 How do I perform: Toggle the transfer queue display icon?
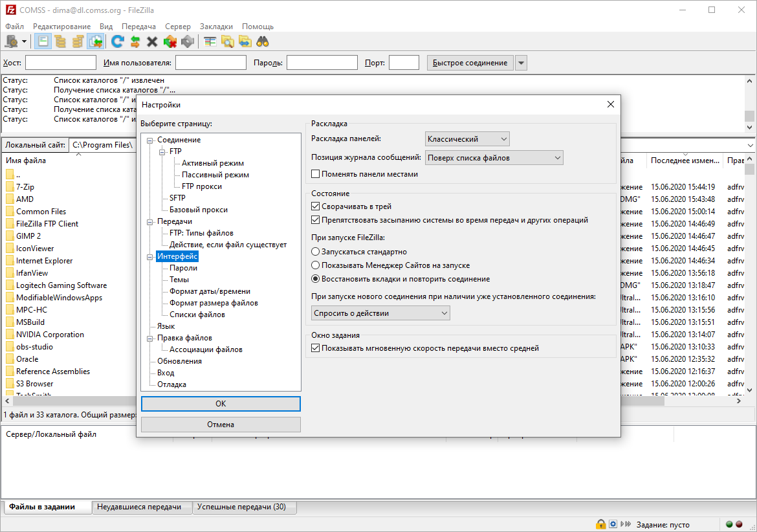95,42
